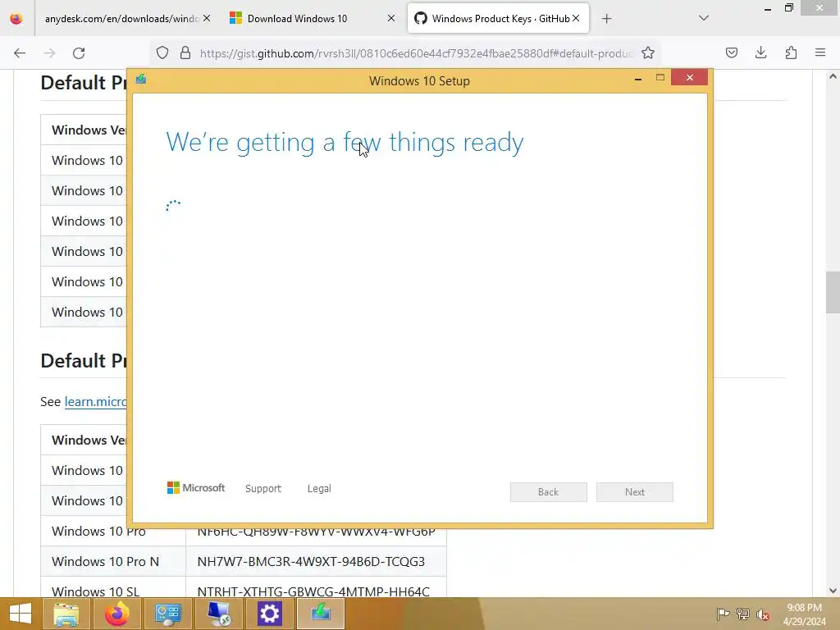Click the Firefox icon left of tabs

(16, 18)
